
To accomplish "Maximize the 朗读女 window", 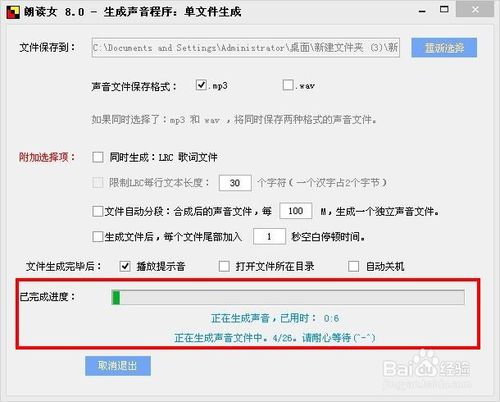I will (444, 9).
